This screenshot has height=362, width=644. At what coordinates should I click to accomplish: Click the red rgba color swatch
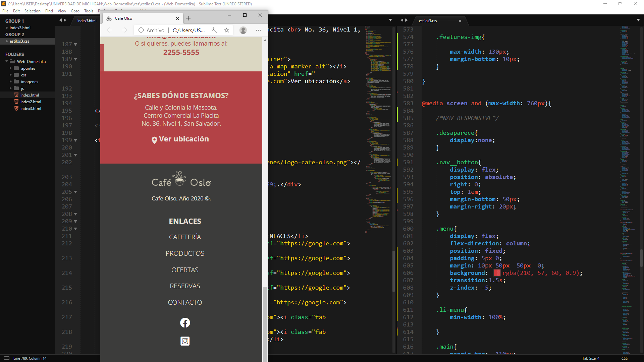coord(497,273)
